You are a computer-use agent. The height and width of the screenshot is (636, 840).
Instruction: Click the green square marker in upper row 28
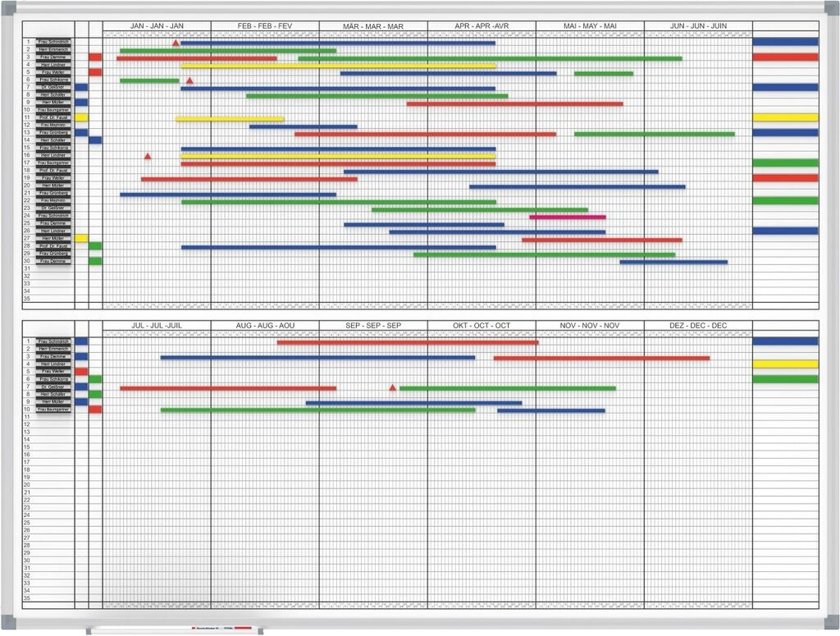[x=95, y=246]
